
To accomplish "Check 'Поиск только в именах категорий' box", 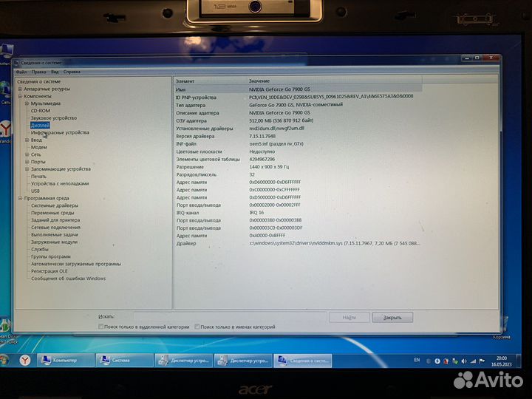I will [x=197, y=327].
